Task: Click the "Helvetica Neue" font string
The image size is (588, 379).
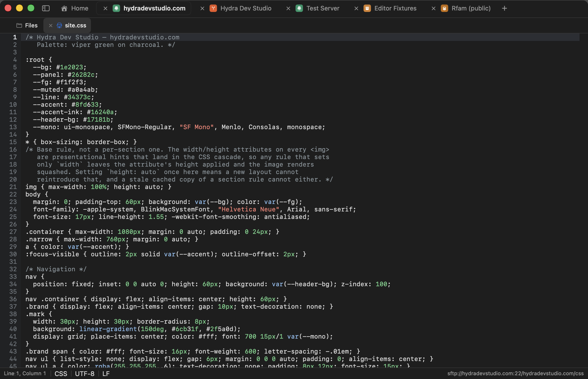Action: coord(249,209)
